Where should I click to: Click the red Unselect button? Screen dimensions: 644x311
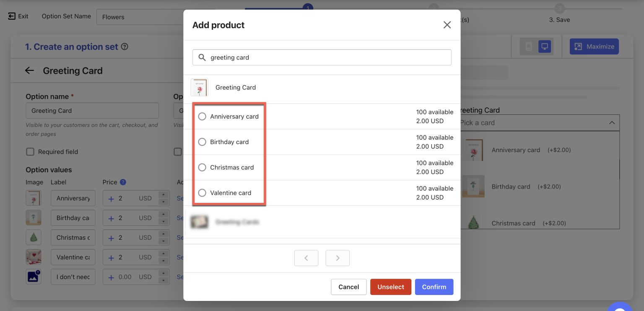tap(391, 287)
